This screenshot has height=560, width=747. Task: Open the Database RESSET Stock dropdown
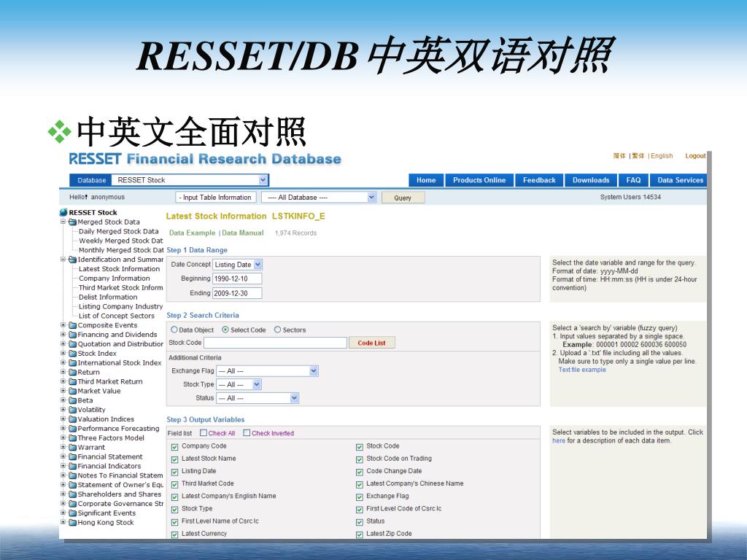(263, 180)
